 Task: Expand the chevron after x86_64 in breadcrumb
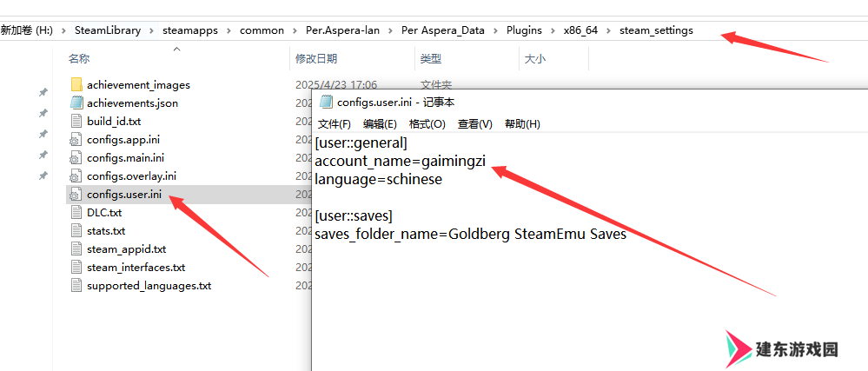609,31
